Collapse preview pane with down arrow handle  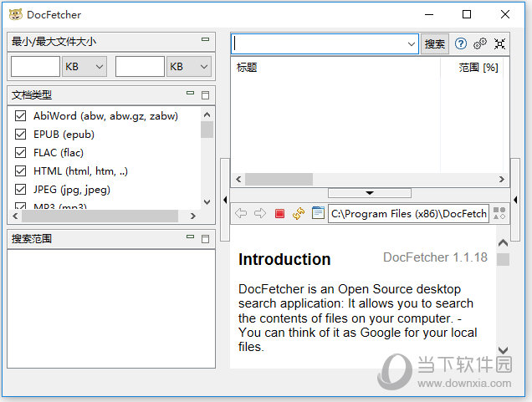[370, 193]
